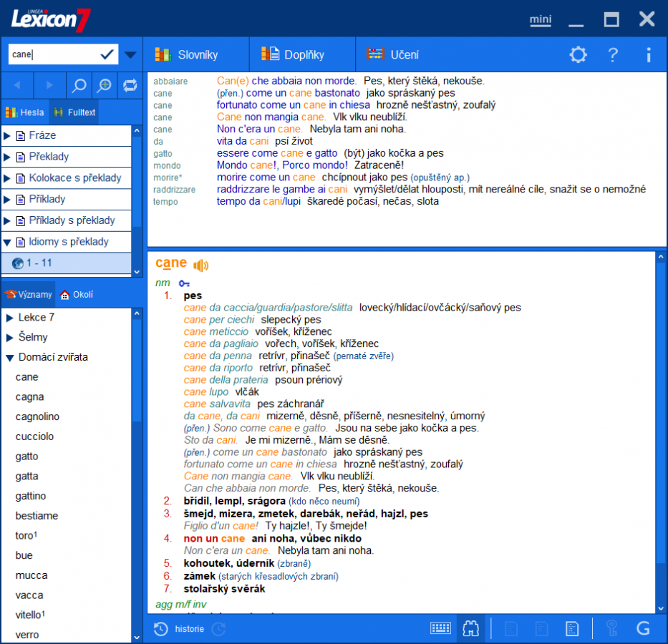Expand the search box dropdown arrow
Viewport: 668px width, 644px height.
(x=130, y=54)
